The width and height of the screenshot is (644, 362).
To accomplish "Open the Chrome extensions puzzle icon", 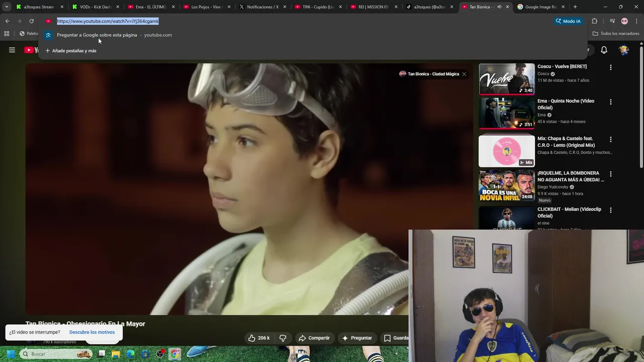I will pyautogui.click(x=595, y=21).
